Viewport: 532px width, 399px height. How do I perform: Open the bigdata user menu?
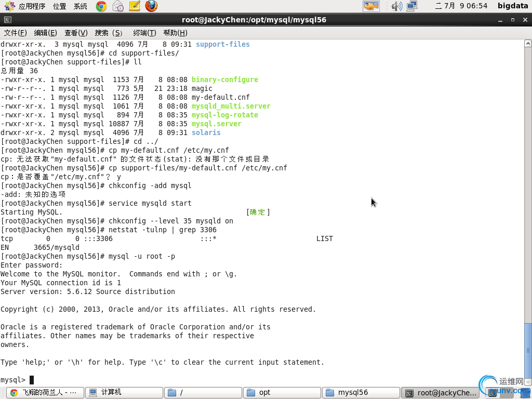[513, 6]
